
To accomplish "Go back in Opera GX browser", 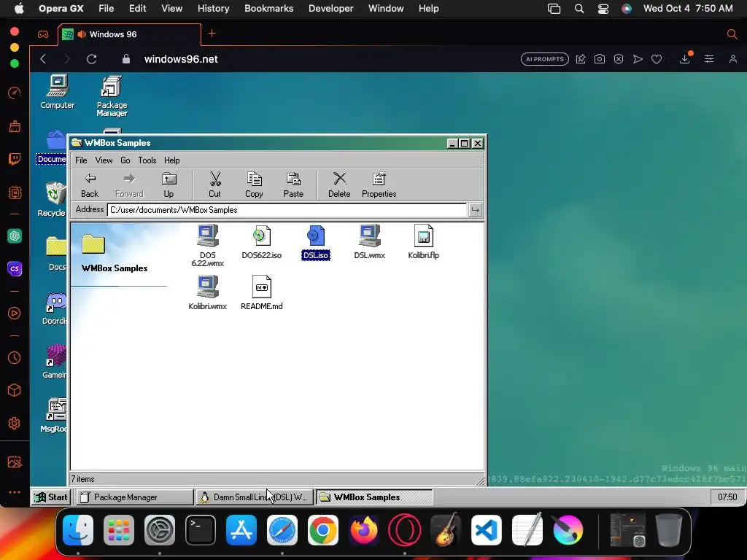I will pyautogui.click(x=43, y=59).
